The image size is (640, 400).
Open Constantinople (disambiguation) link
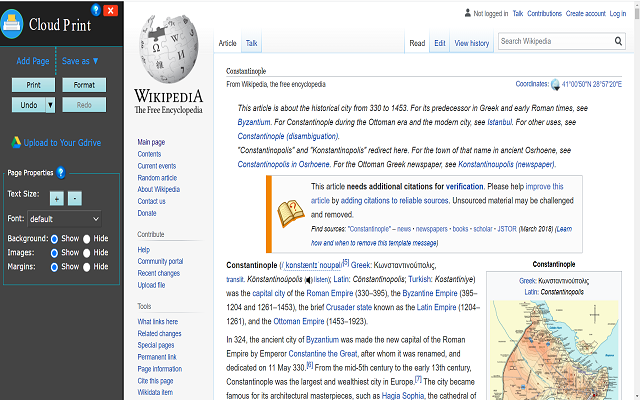tap(288, 136)
